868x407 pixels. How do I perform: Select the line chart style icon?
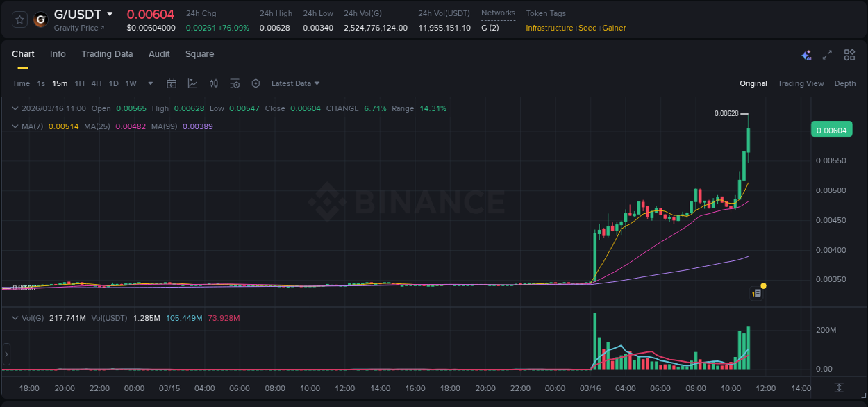(x=192, y=83)
